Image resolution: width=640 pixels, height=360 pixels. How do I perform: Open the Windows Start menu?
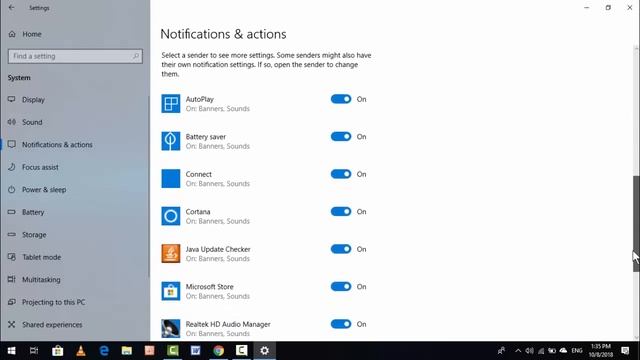click(x=11, y=351)
